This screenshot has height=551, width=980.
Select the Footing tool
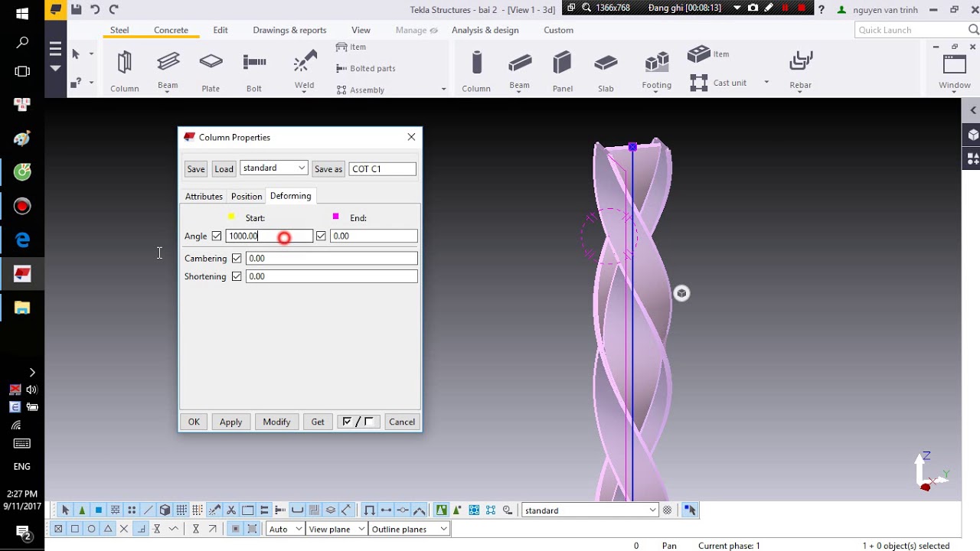coord(657,71)
